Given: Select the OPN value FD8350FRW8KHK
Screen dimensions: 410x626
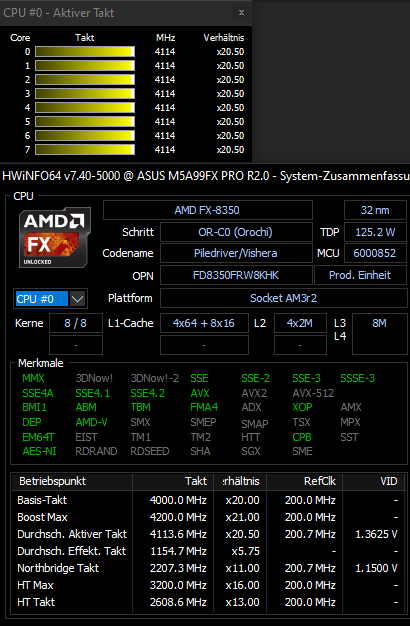Looking at the screenshot, I should pyautogui.click(x=236, y=275).
